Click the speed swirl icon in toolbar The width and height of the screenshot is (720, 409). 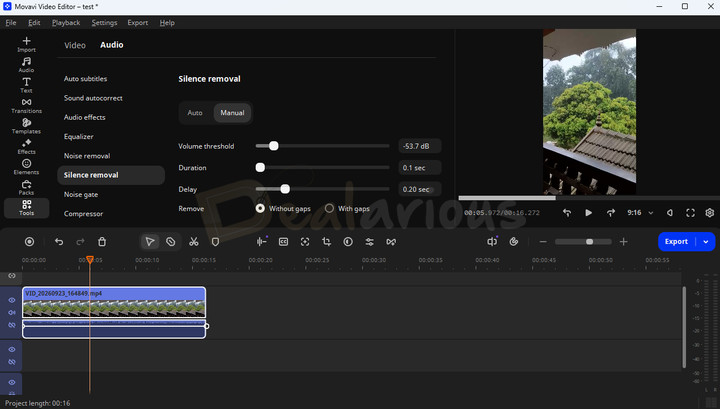pos(514,241)
